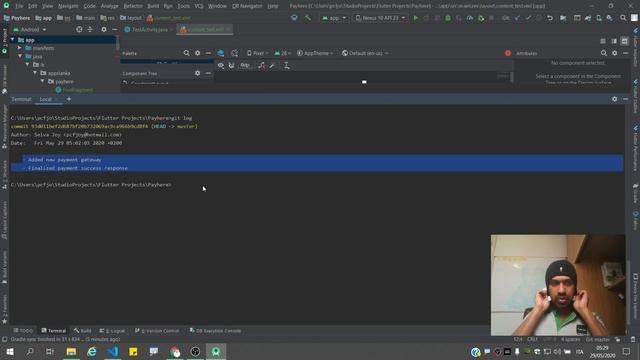Click the Git: master branch in status bar
This screenshot has width=640, height=360.
click(x=598, y=339)
